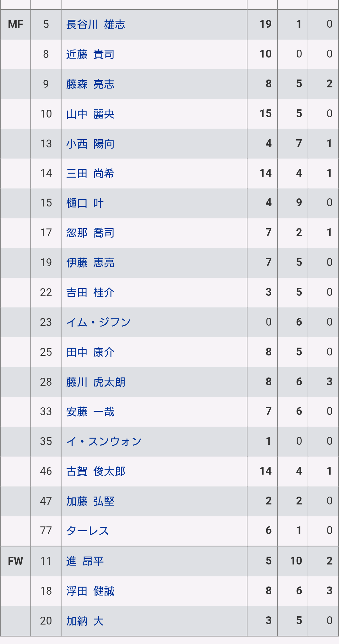Screen dimensions: 339x644
Task: Open イム・ジフン player page
Action: [99, 322]
